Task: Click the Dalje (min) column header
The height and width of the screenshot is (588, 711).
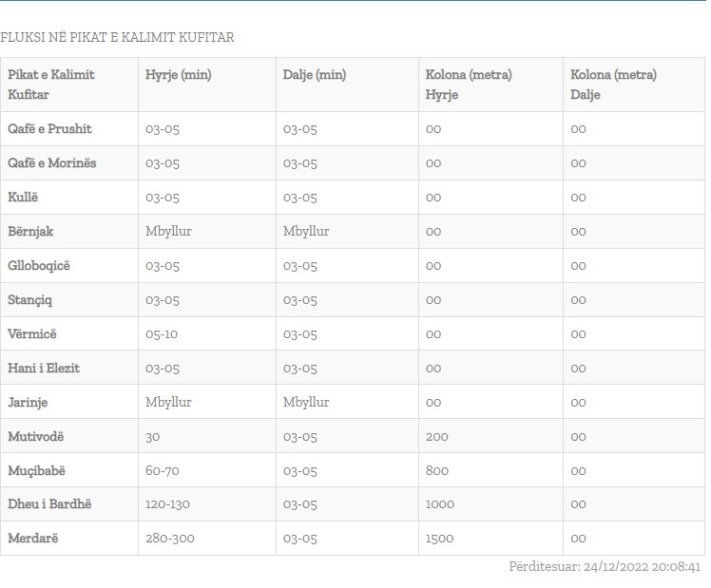Action: [x=315, y=75]
